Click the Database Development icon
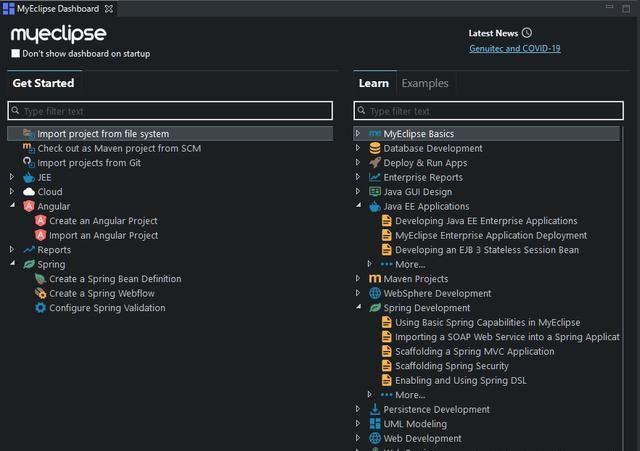Screen dimensions: 640x451 click(375, 148)
